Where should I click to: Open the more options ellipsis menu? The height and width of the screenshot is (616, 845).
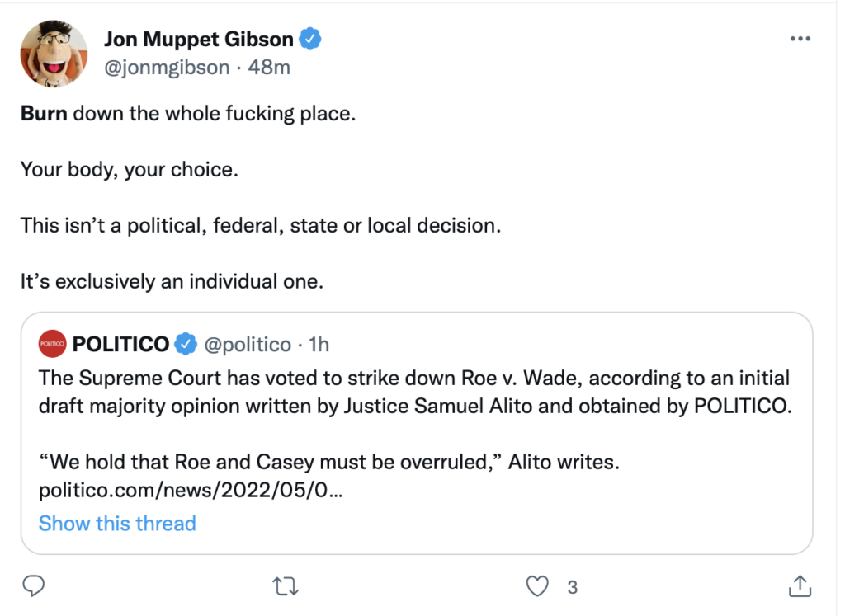pyautogui.click(x=800, y=39)
